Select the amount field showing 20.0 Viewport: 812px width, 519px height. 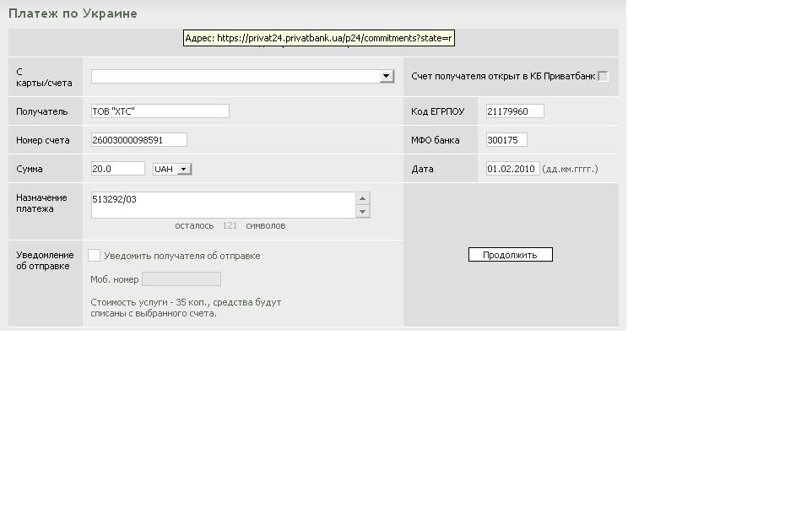[x=117, y=168]
